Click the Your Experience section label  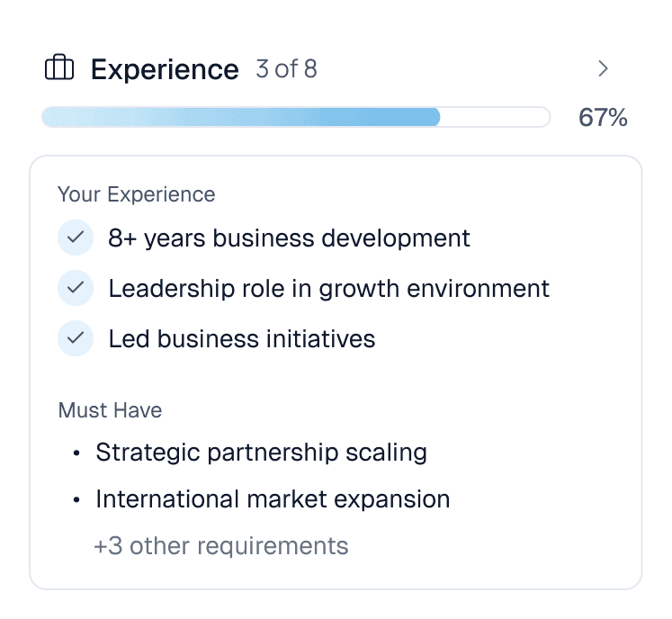click(x=136, y=194)
